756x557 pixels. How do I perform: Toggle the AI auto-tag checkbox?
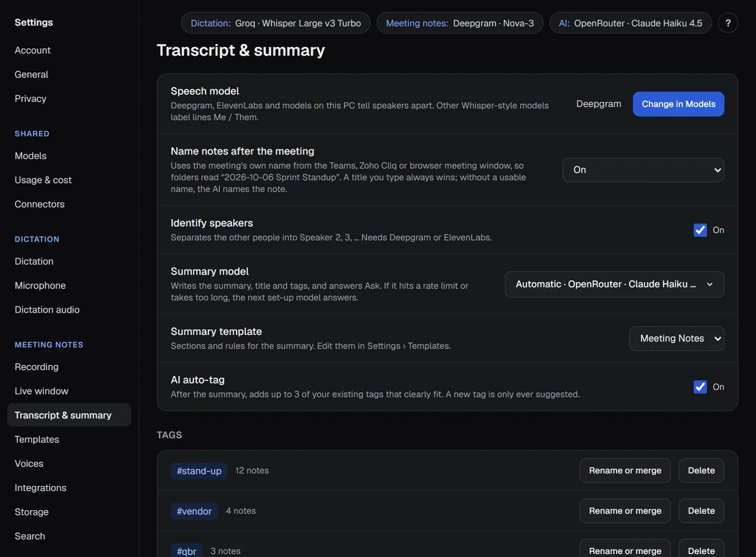point(700,387)
